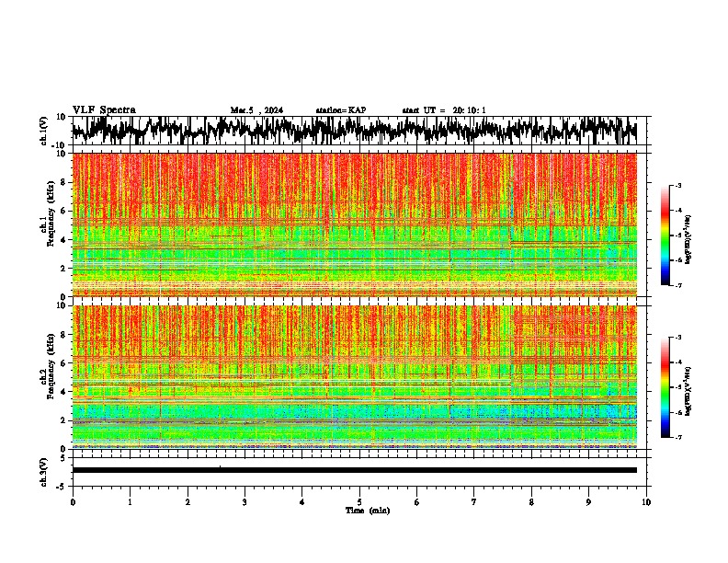Click the time axis tick label "0"
Screen dimensions: 728x563
tap(73, 502)
